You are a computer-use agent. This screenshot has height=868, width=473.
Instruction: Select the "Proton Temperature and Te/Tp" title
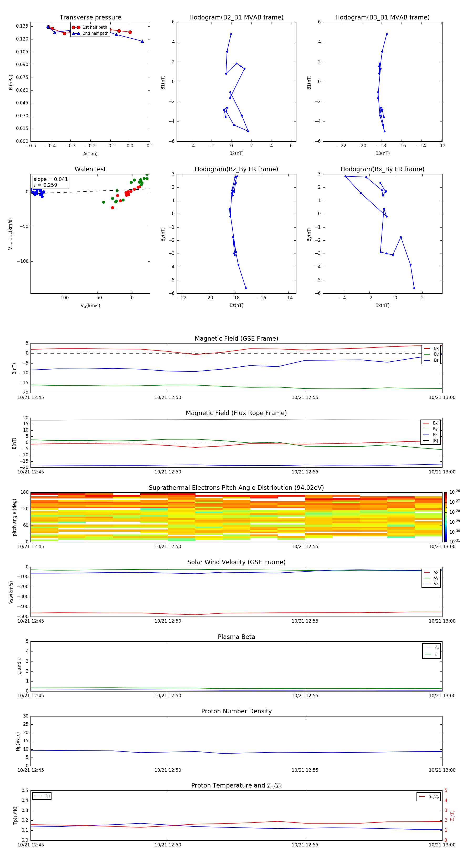236,786
